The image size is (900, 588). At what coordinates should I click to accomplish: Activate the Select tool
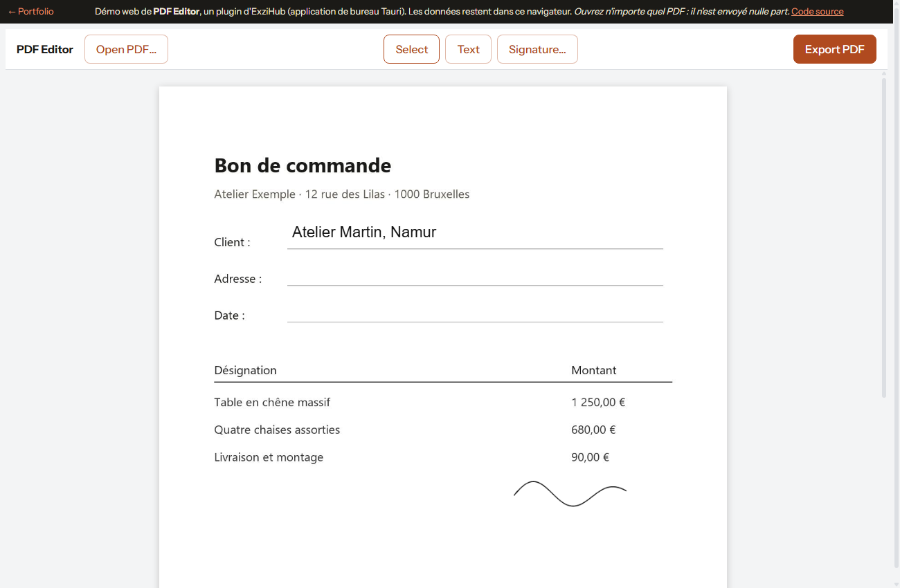(411, 49)
